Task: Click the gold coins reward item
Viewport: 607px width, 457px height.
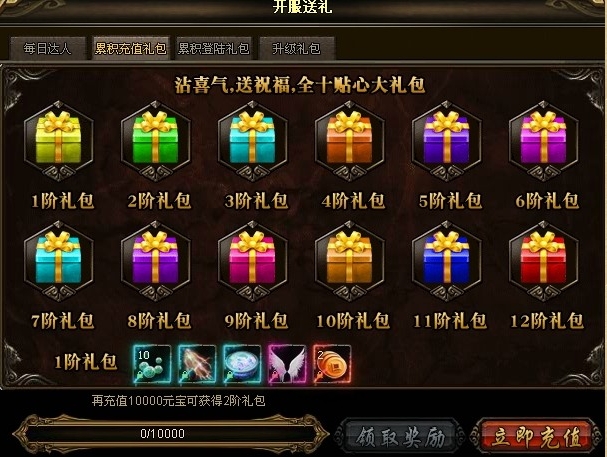Action: (x=332, y=364)
